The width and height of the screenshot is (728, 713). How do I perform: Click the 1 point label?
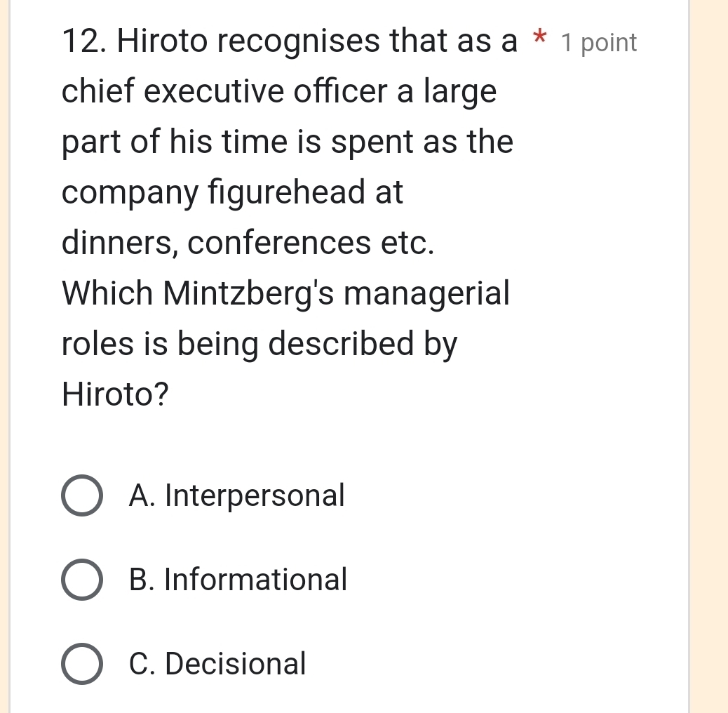point(598,42)
